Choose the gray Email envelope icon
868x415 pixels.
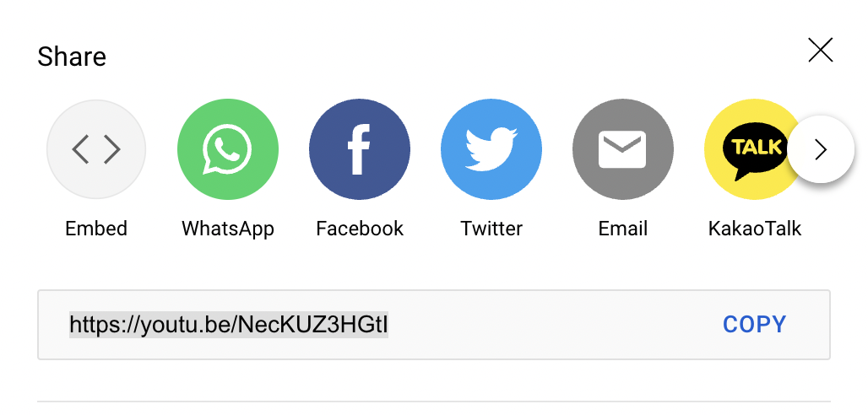(623, 149)
